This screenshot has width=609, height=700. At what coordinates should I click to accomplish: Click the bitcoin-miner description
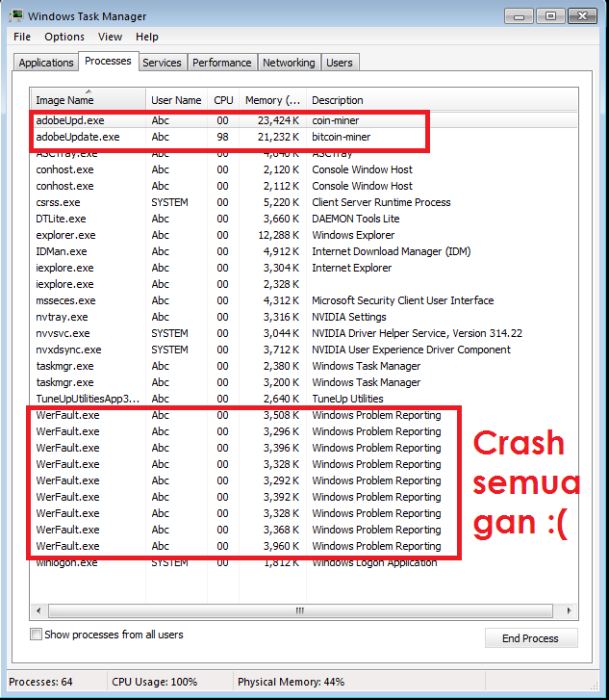point(341,137)
